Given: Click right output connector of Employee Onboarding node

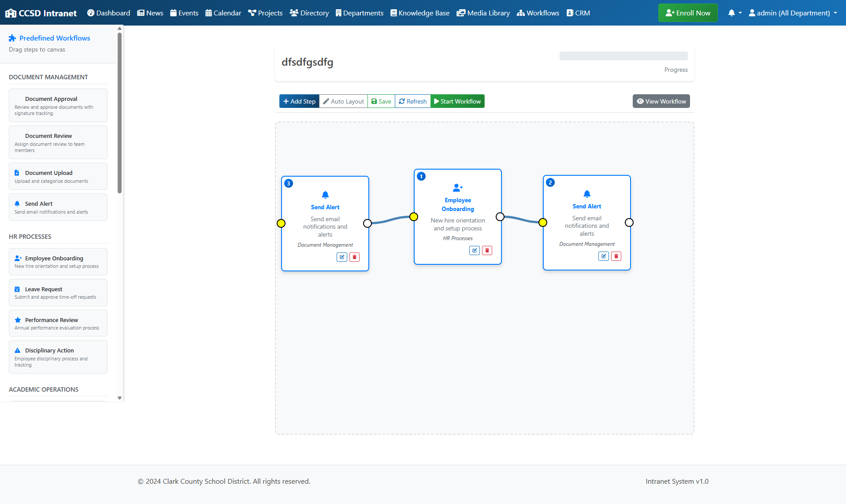Looking at the screenshot, I should pyautogui.click(x=500, y=217).
